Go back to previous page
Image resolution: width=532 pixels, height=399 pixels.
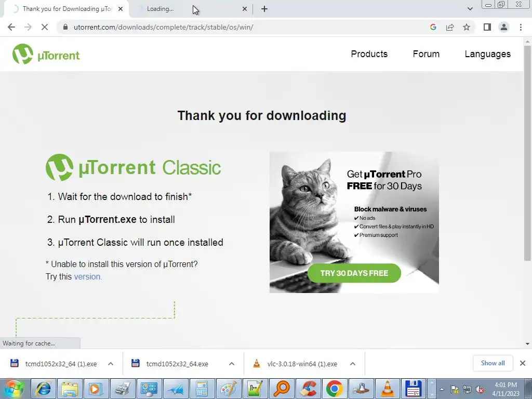pyautogui.click(x=11, y=27)
